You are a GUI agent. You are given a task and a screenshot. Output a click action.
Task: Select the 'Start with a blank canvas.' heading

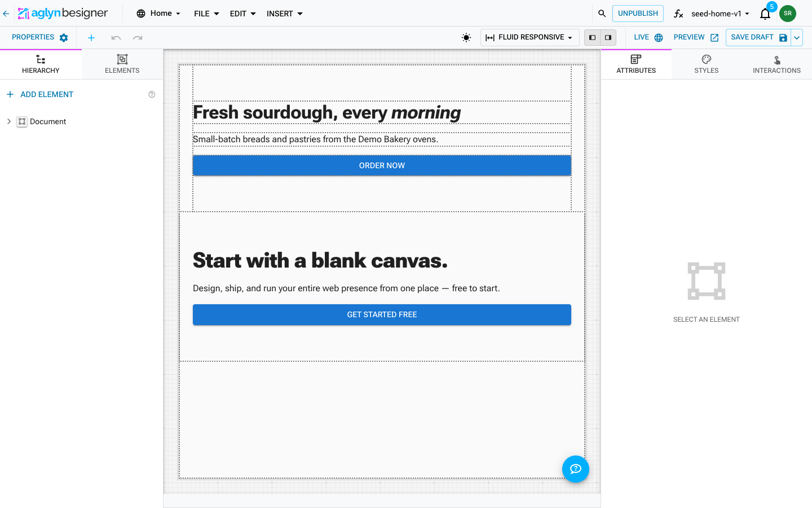[x=320, y=260]
